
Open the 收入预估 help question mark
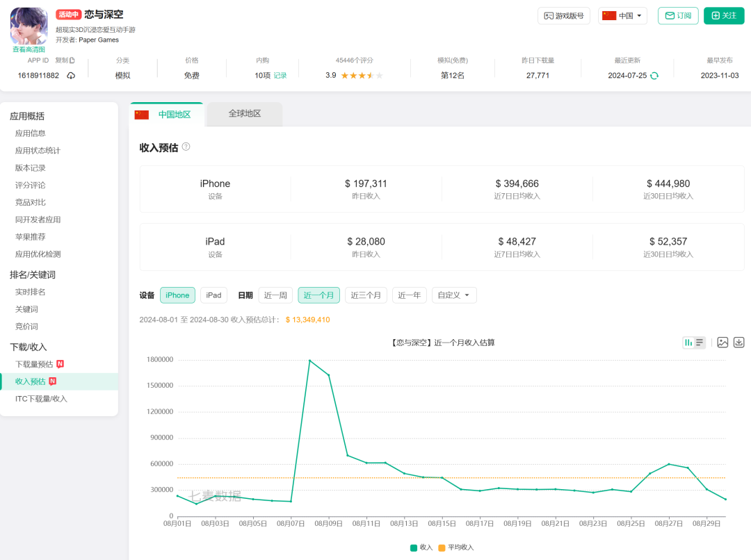[x=184, y=146]
